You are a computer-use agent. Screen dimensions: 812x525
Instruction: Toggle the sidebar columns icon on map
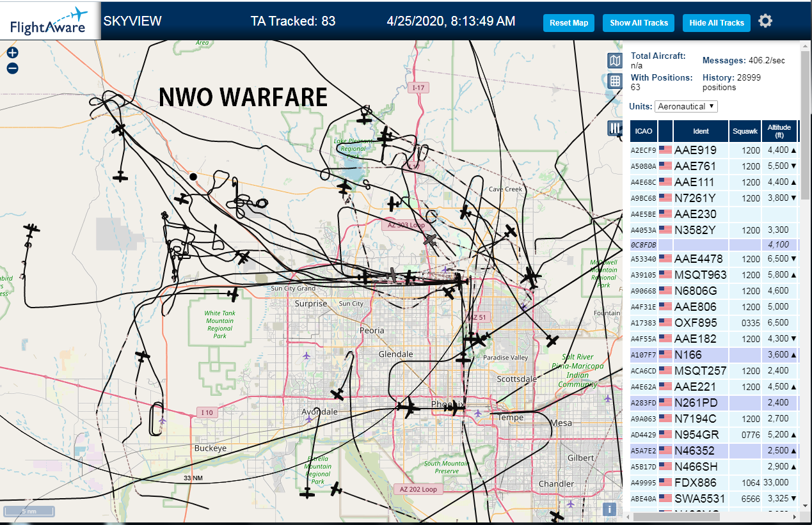coord(614,128)
